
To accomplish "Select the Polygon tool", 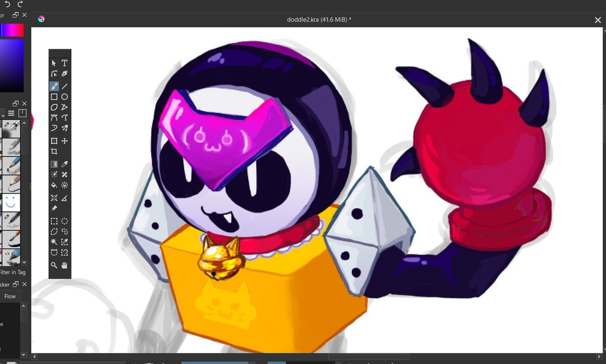I will [x=54, y=107].
